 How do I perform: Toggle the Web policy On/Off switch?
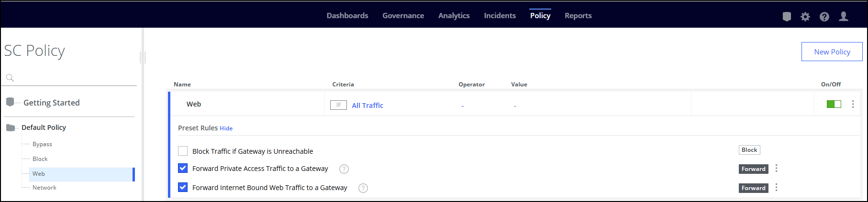click(x=834, y=104)
